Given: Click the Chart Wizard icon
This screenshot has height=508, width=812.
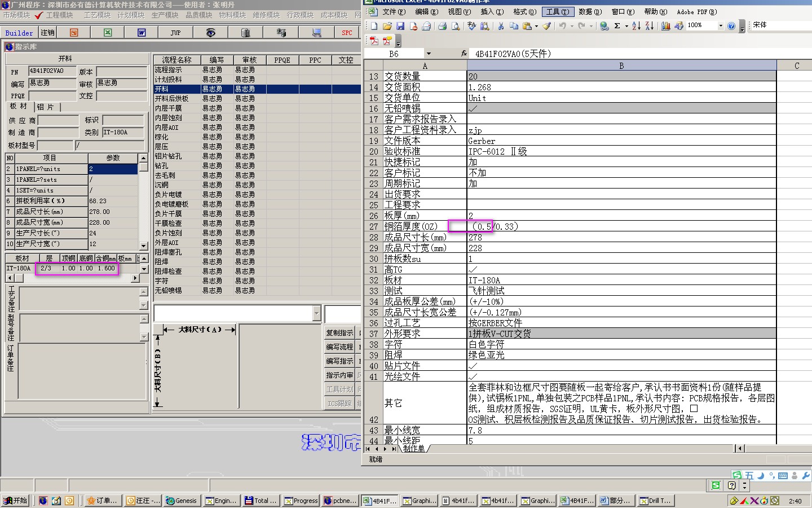Looking at the screenshot, I should (665, 26).
